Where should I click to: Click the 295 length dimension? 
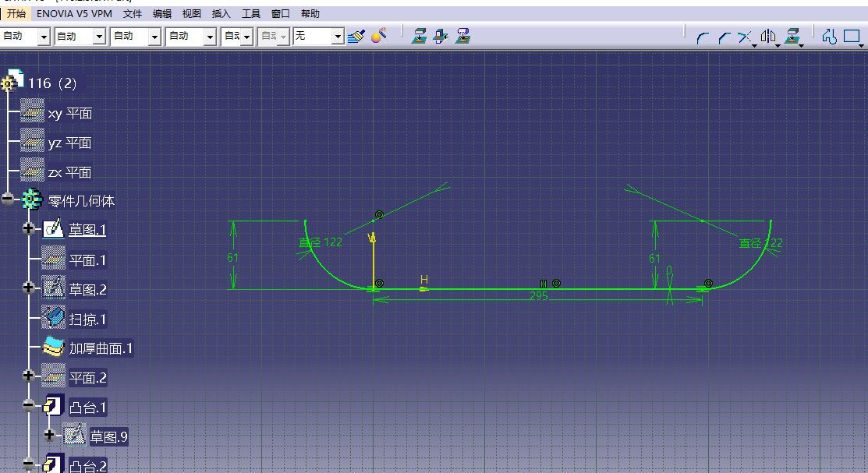(x=539, y=296)
